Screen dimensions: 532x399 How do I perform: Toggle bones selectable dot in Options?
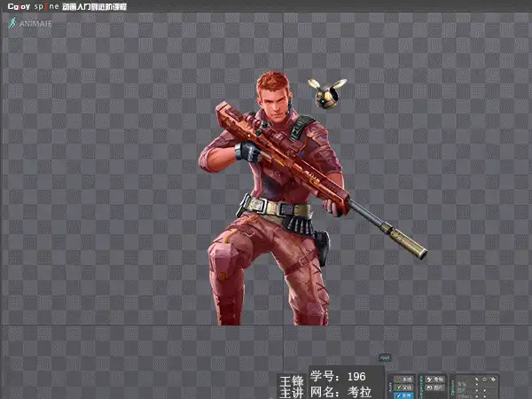[x=477, y=385]
